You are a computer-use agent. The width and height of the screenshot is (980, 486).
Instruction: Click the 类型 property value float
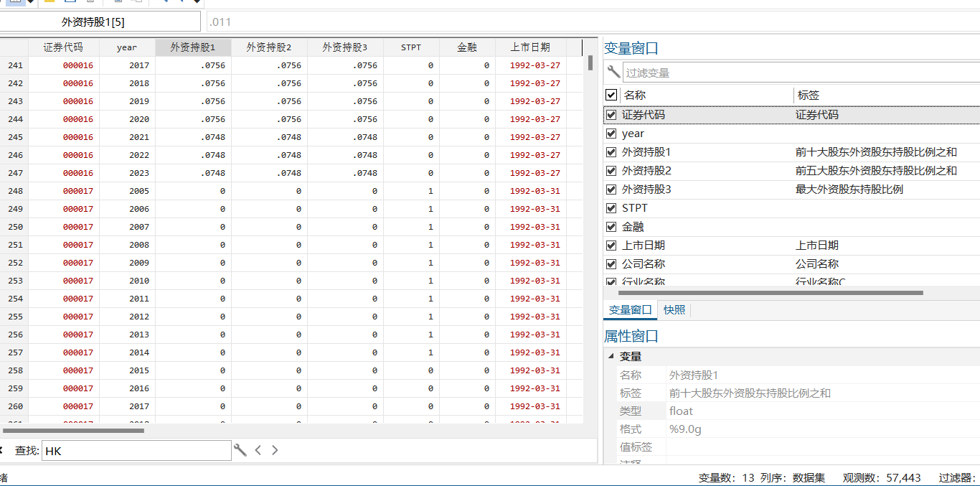[681, 411]
